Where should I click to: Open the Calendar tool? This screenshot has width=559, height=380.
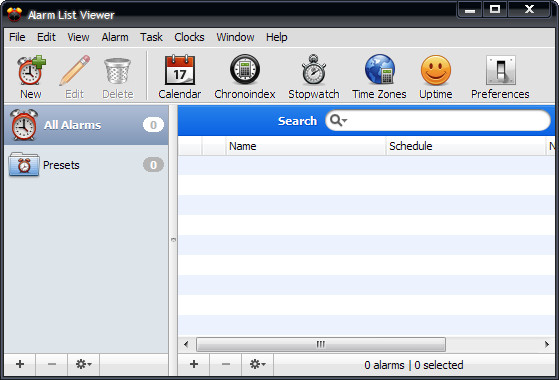[180, 77]
